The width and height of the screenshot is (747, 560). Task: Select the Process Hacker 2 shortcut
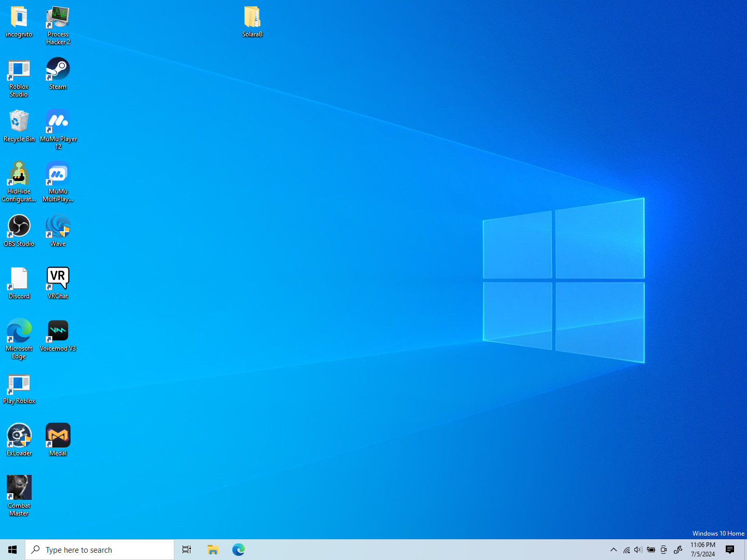(x=58, y=25)
